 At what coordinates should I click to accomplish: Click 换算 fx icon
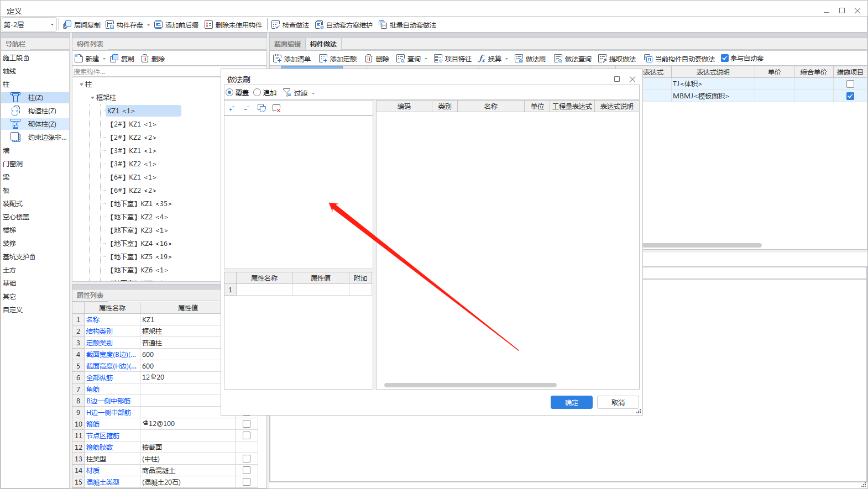coord(482,59)
